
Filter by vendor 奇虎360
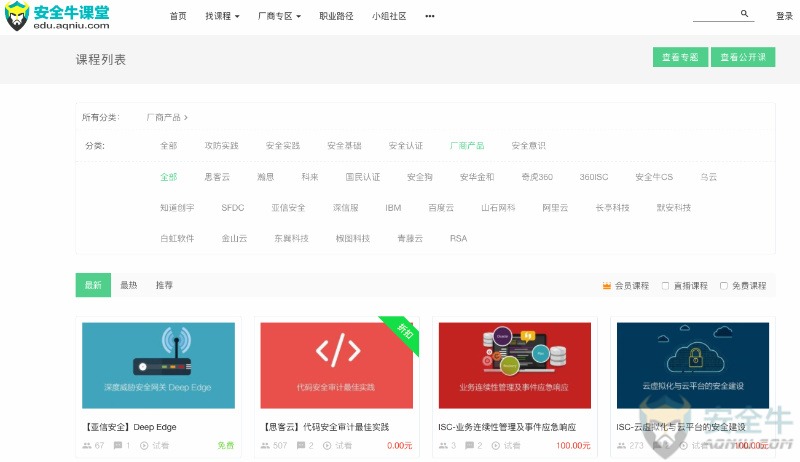pos(537,177)
